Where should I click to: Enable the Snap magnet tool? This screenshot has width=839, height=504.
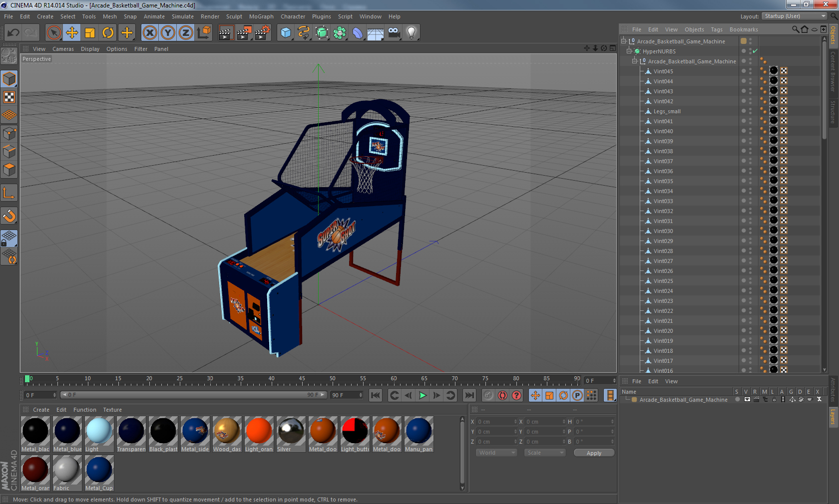coord(9,216)
